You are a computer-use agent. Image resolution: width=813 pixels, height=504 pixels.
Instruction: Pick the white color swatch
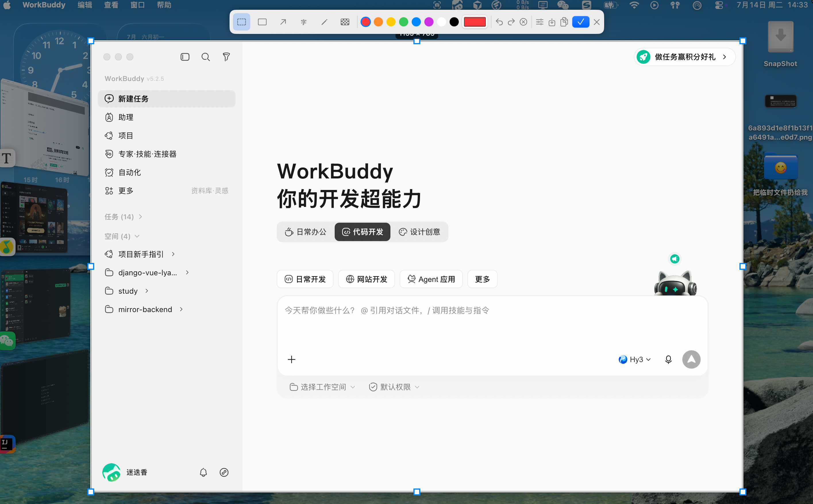[442, 22]
